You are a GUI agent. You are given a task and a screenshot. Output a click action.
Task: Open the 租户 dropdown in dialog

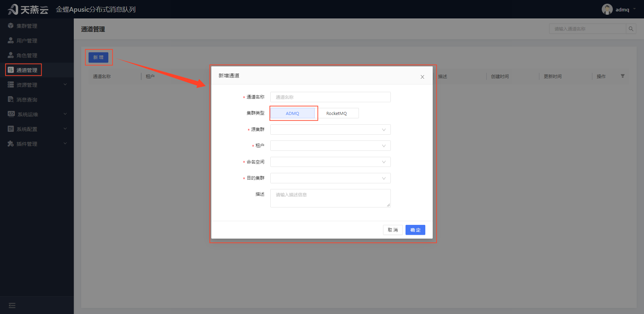point(330,146)
